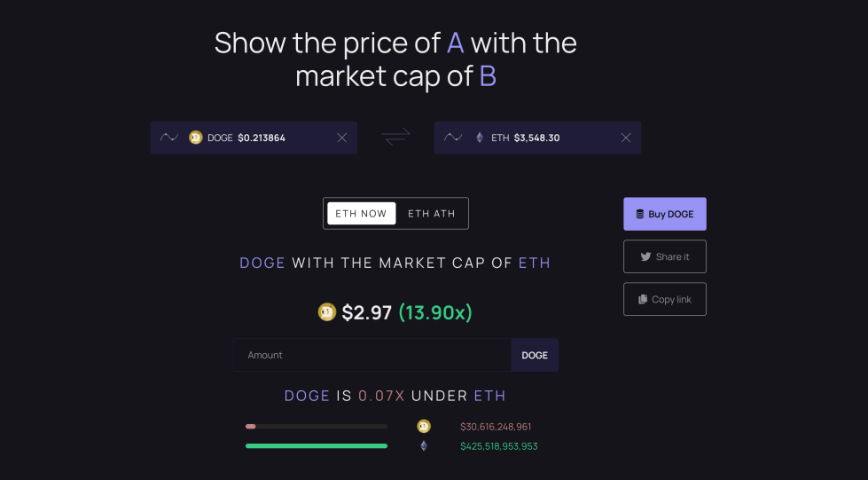868x480 pixels.
Task: Select the ETH NOW toggle option
Action: tap(362, 214)
